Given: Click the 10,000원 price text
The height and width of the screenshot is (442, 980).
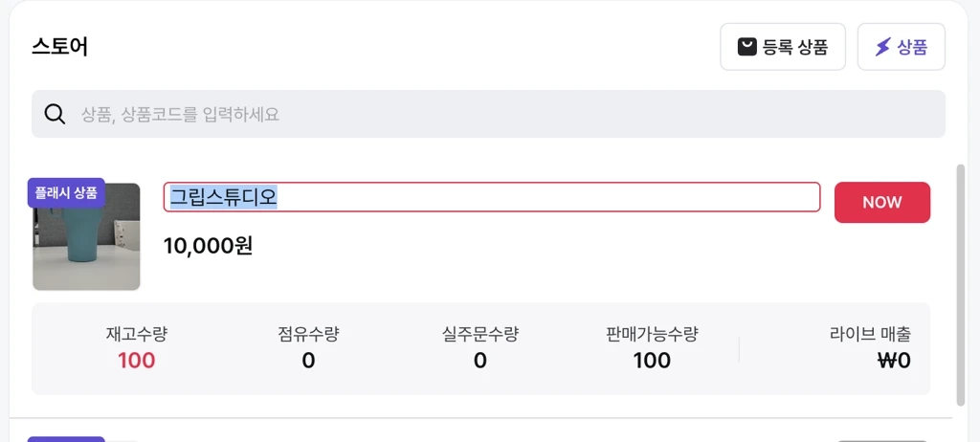Looking at the screenshot, I should tap(208, 246).
